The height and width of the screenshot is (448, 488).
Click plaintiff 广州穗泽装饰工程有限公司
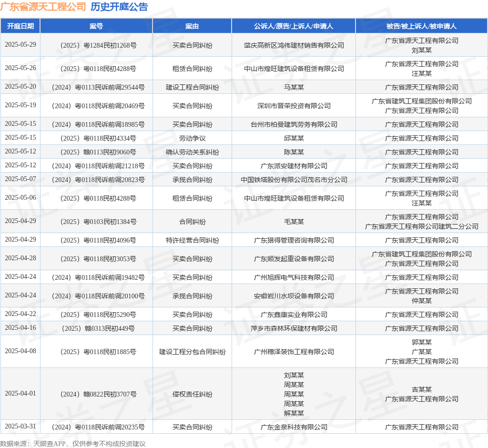coord(294,352)
